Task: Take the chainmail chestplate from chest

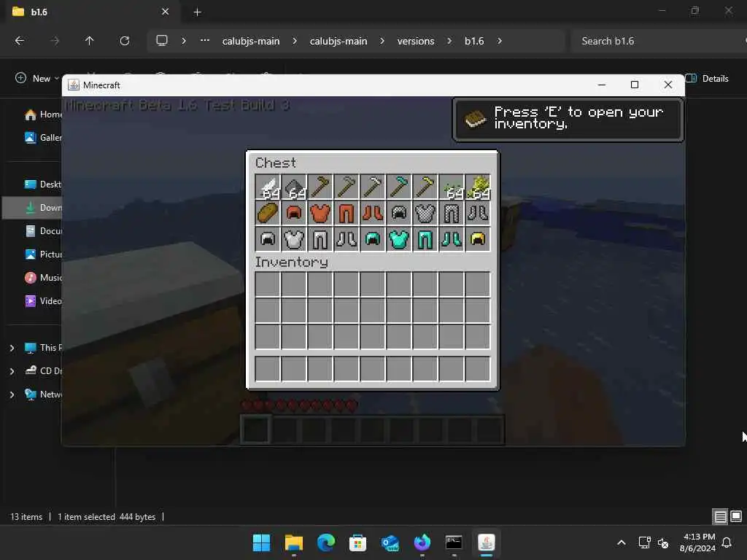Action: (x=425, y=213)
